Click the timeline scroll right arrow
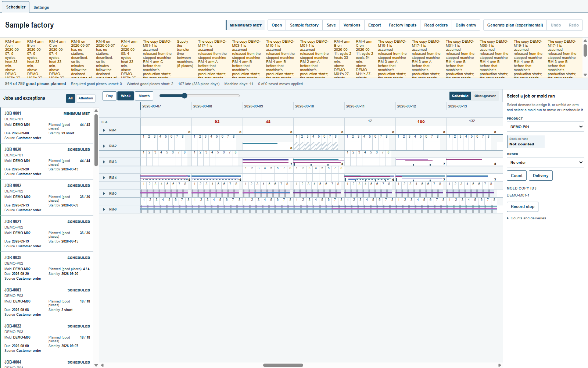Screen dimensions: 588x368 click(x=500, y=365)
